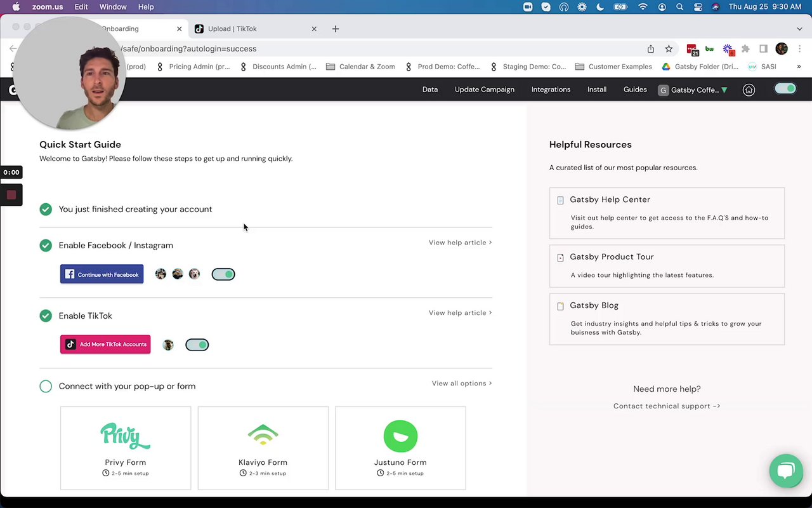Select the Privy Form card
This screenshot has width=812, height=508.
pos(126,448)
